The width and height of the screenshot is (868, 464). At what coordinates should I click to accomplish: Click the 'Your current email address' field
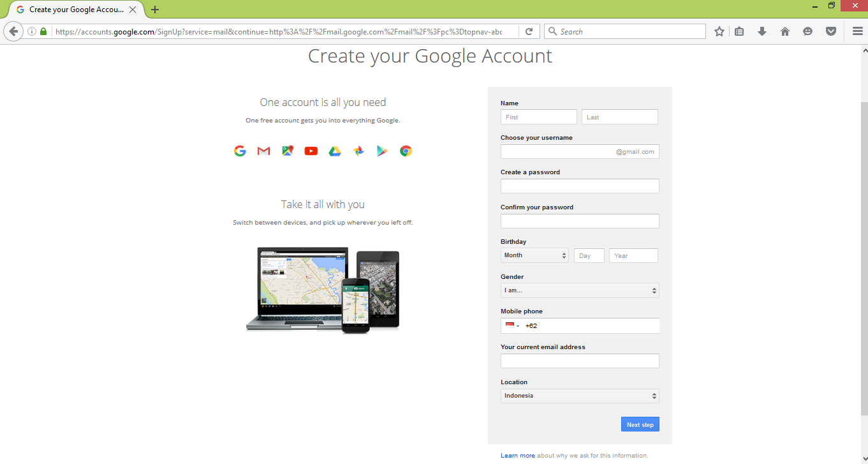click(580, 361)
